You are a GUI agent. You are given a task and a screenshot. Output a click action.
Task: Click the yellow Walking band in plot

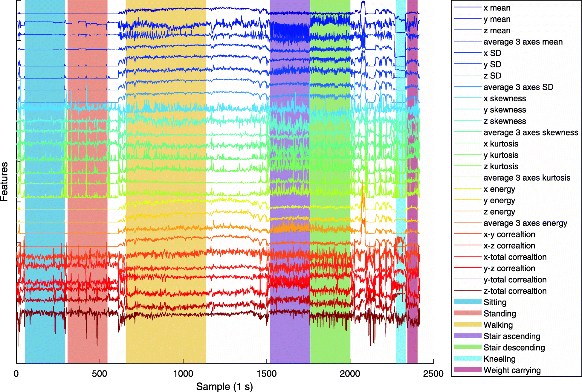pyautogui.click(x=166, y=182)
